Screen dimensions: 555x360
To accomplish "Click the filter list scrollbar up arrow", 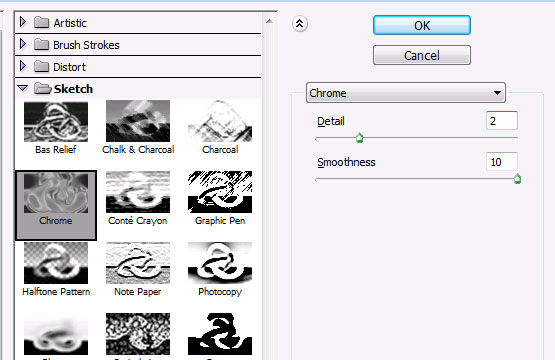I will (269, 22).
